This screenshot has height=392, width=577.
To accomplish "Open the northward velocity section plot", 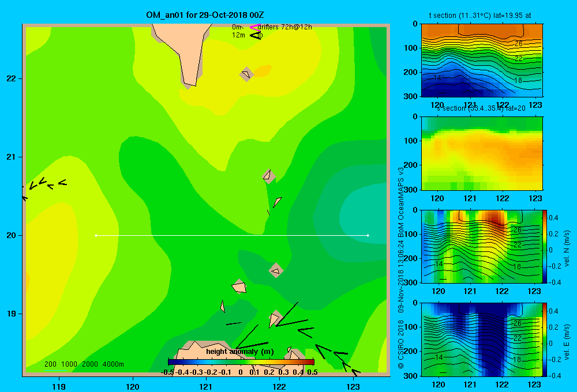I will 482,246.
